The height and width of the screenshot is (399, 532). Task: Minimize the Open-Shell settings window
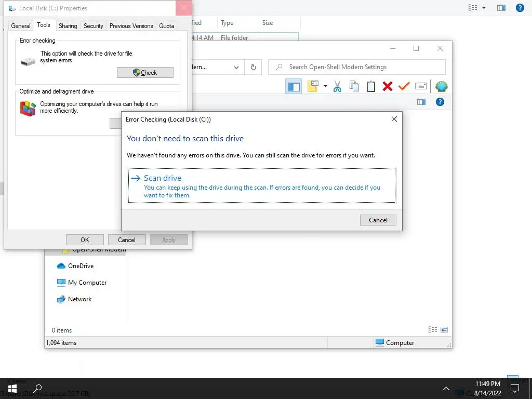click(393, 48)
